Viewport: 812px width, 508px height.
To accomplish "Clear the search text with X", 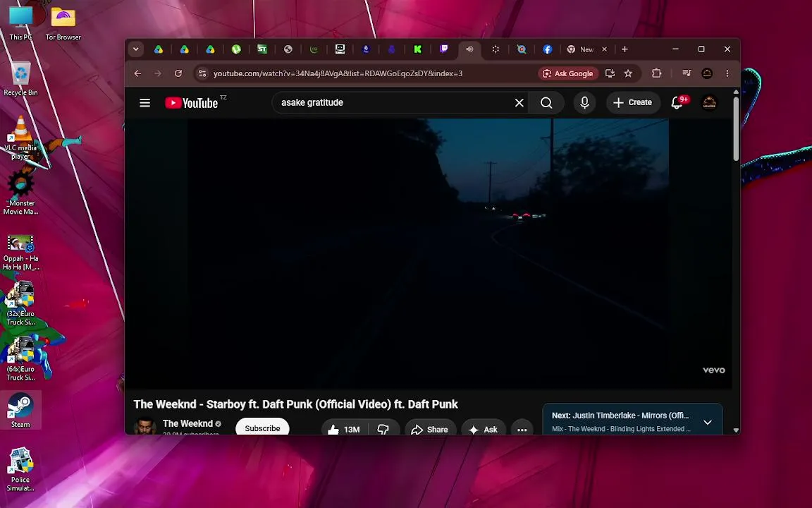I will pos(519,102).
